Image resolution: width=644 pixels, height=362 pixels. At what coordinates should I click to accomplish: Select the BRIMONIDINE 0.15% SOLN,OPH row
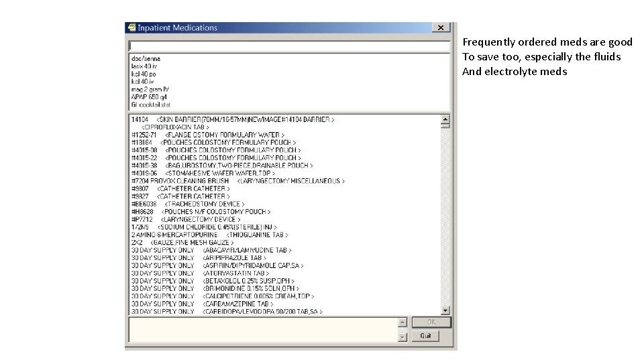[x=215, y=288]
